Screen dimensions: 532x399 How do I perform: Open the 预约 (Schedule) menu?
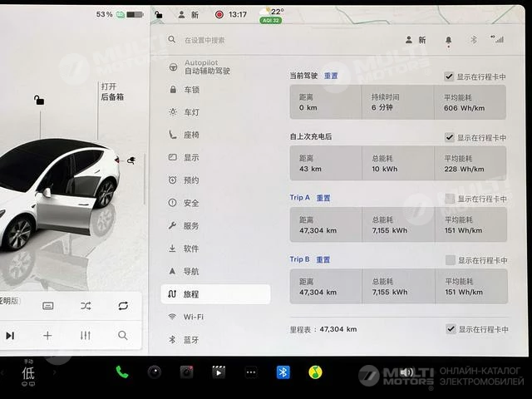[x=185, y=180]
